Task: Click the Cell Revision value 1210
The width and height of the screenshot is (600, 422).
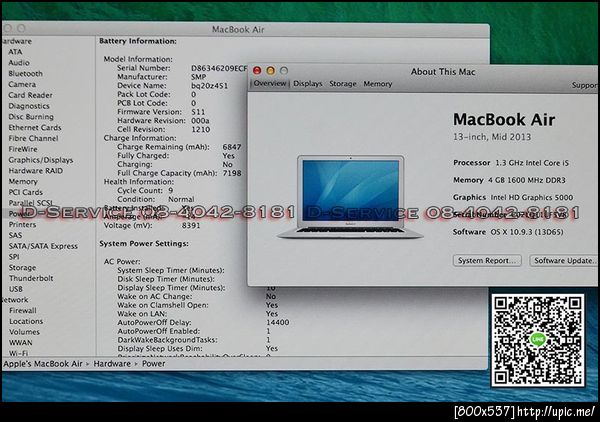Action: [201, 129]
